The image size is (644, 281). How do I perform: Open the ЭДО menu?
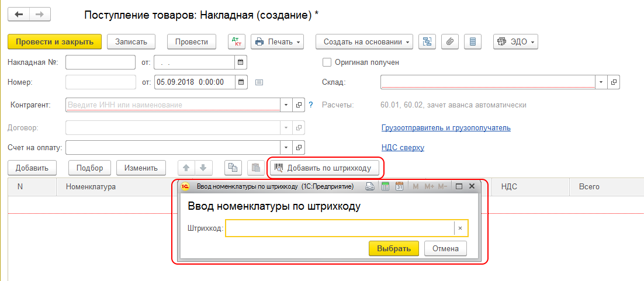515,41
